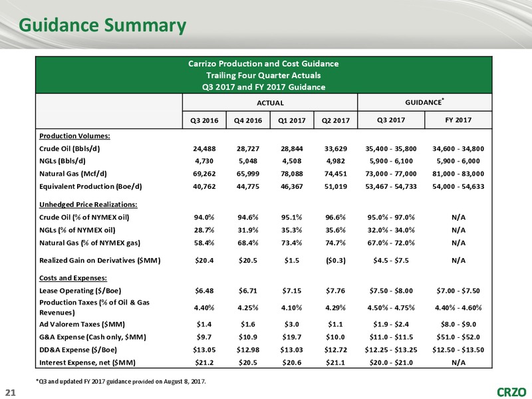The width and height of the screenshot is (532, 399).
Task: Select the Q3 2017 guidance column header
Action: (x=391, y=120)
